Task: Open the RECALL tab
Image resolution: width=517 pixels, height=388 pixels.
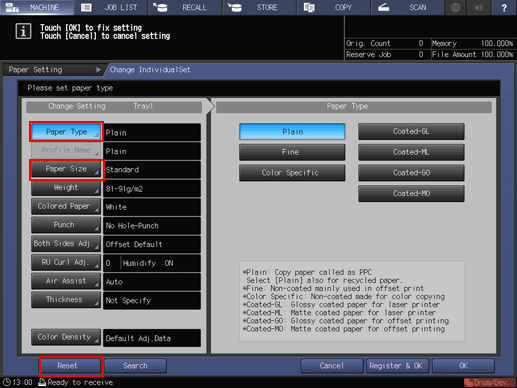Action: (185, 7)
